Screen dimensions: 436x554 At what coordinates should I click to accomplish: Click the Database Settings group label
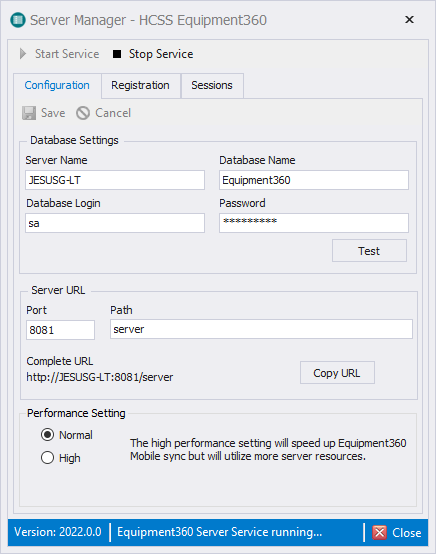(x=74, y=140)
